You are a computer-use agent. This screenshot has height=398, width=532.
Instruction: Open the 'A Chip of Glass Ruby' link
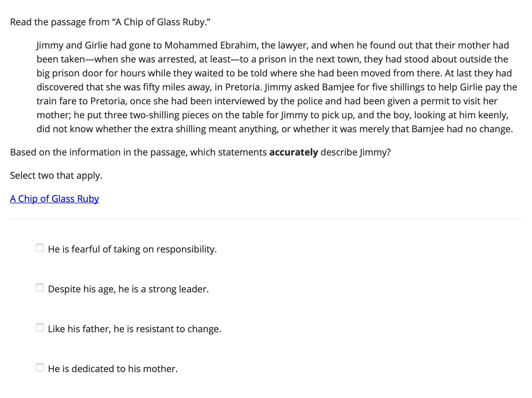[x=55, y=199]
